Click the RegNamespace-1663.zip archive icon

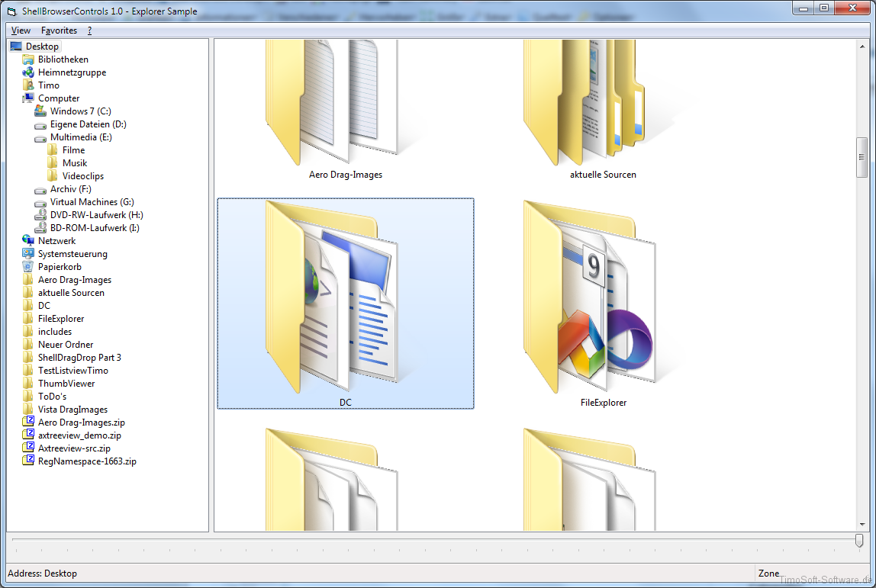pyautogui.click(x=28, y=461)
